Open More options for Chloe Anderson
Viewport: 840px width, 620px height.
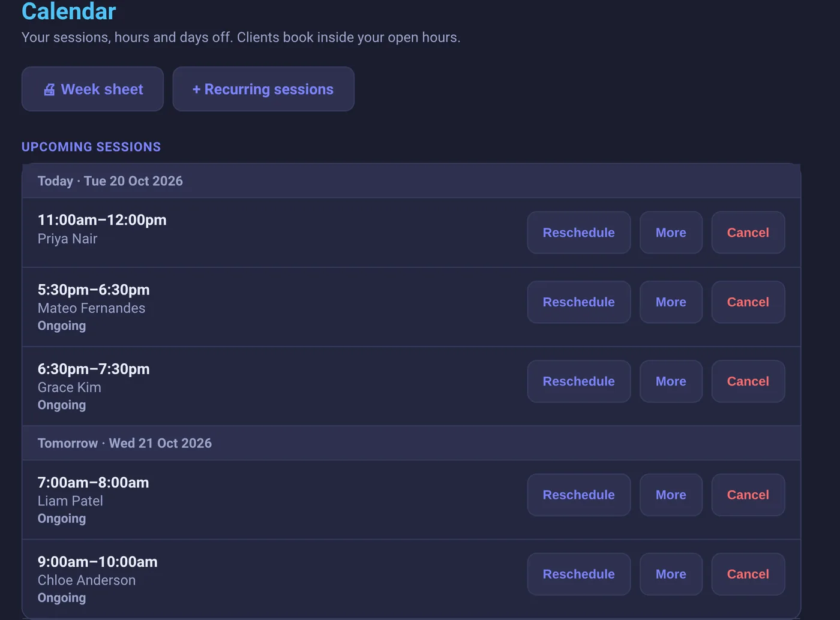pos(671,574)
